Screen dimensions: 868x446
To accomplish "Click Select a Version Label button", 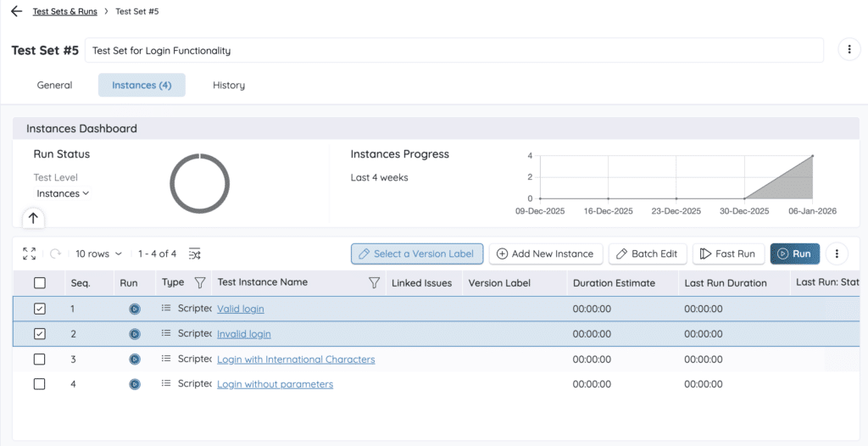I will point(417,254).
